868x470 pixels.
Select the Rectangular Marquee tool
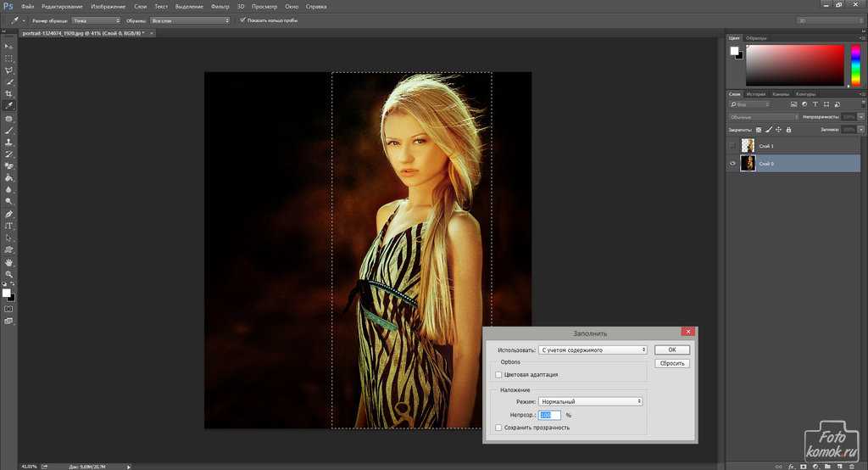pos(8,59)
